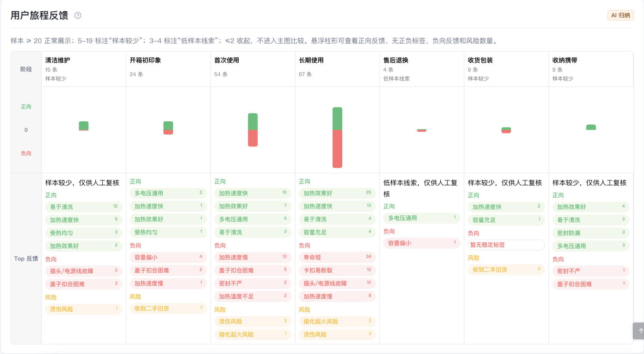Click the 加热速度快 tag with count 10

click(253, 193)
